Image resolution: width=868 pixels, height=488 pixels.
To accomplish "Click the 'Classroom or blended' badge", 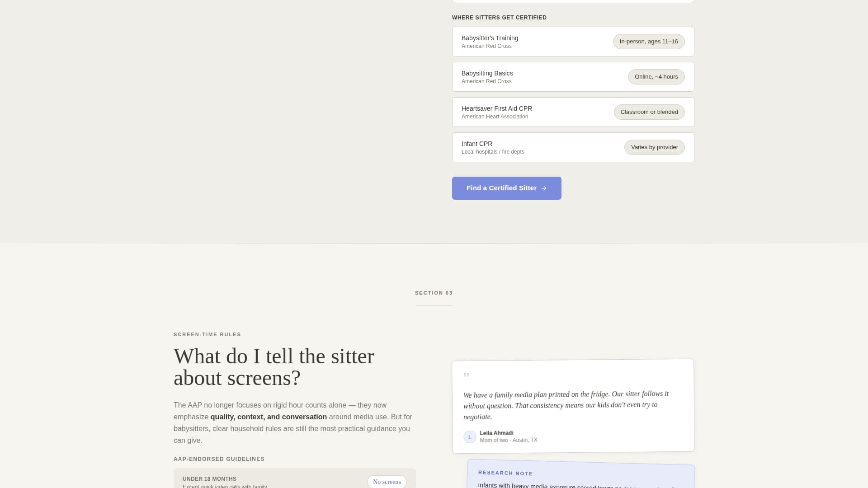I will [x=649, y=112].
